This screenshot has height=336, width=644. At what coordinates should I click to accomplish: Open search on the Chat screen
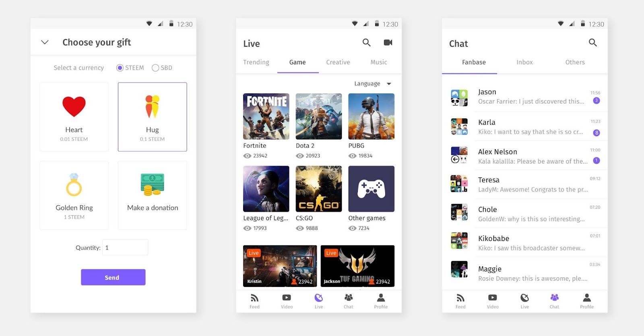tap(592, 42)
